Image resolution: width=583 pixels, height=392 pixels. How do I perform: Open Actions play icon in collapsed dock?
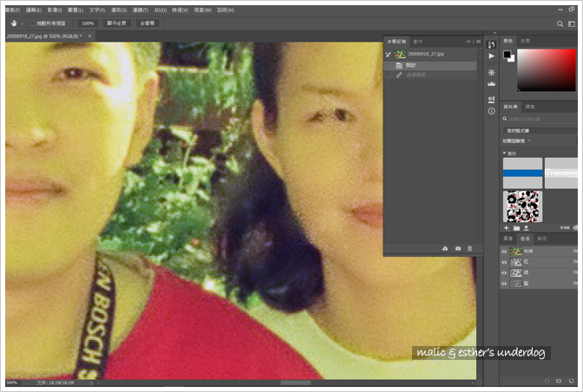click(491, 56)
